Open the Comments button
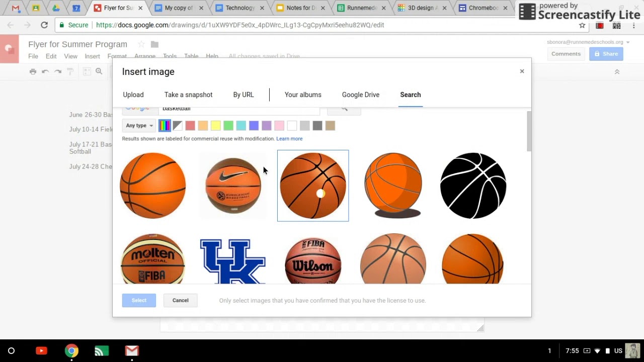This screenshot has height=362, width=644. click(x=566, y=54)
